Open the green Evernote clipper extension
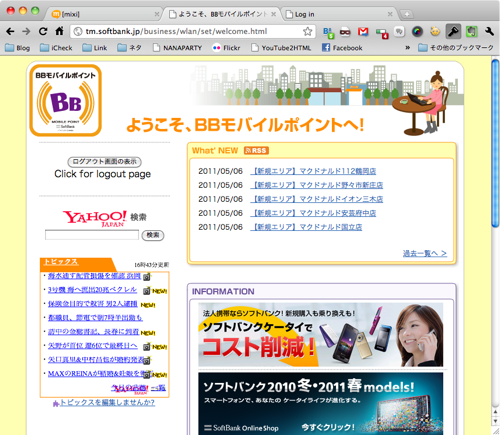Screen dimensions: 500x435 coord(471,32)
